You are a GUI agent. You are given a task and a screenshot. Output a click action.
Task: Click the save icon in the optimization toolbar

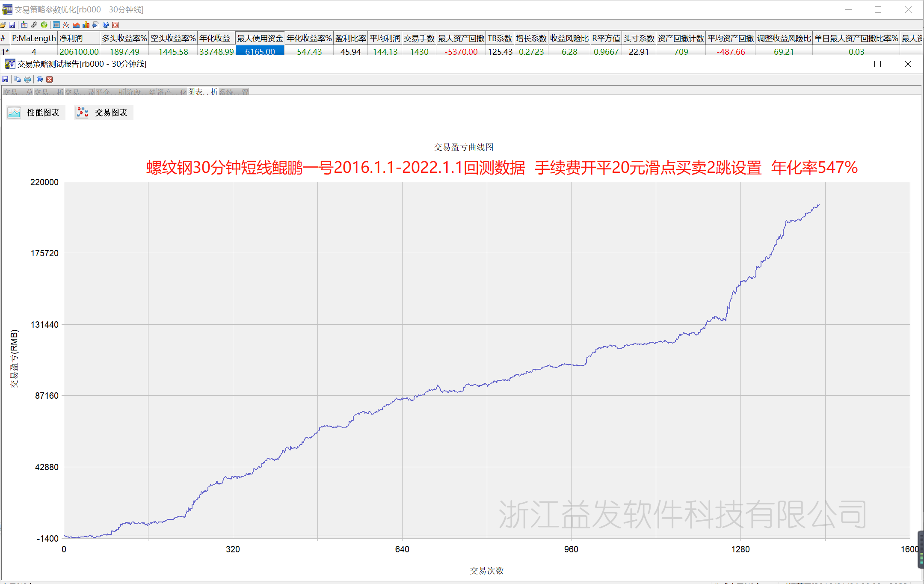tap(12, 25)
